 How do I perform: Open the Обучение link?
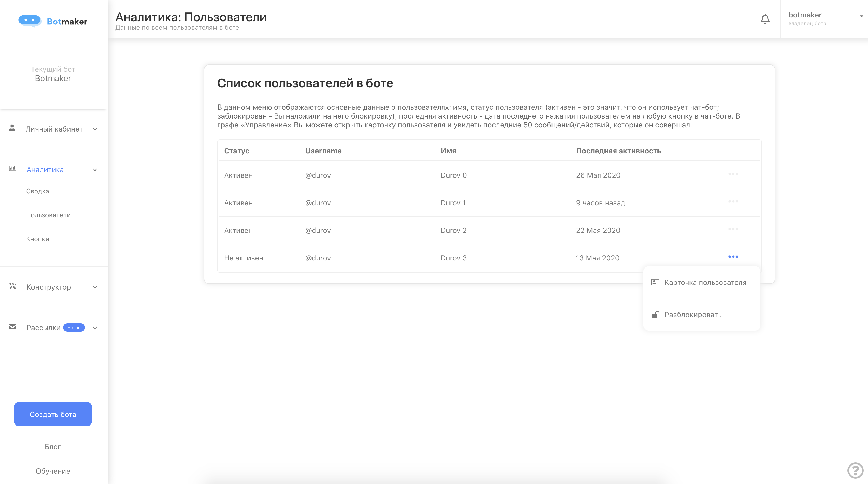[x=53, y=471]
